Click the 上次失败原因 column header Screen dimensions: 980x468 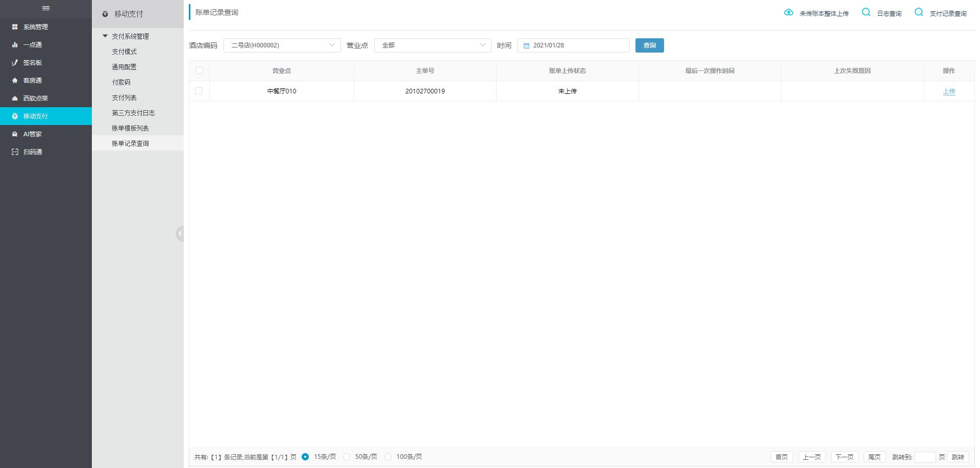[852, 71]
